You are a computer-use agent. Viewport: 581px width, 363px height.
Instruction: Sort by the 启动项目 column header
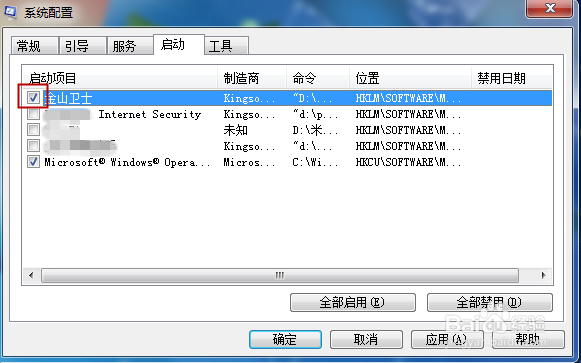[120, 78]
